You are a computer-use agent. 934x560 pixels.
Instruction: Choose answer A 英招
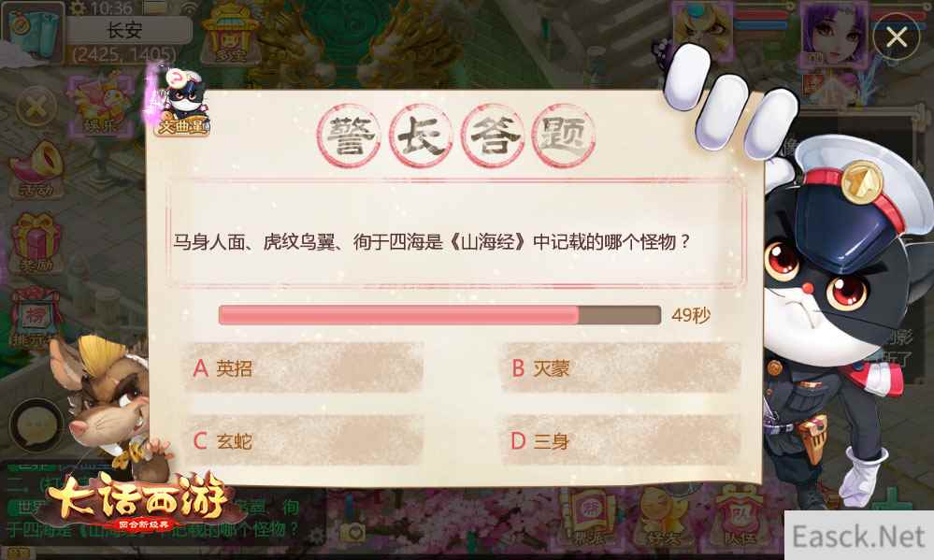click(304, 367)
